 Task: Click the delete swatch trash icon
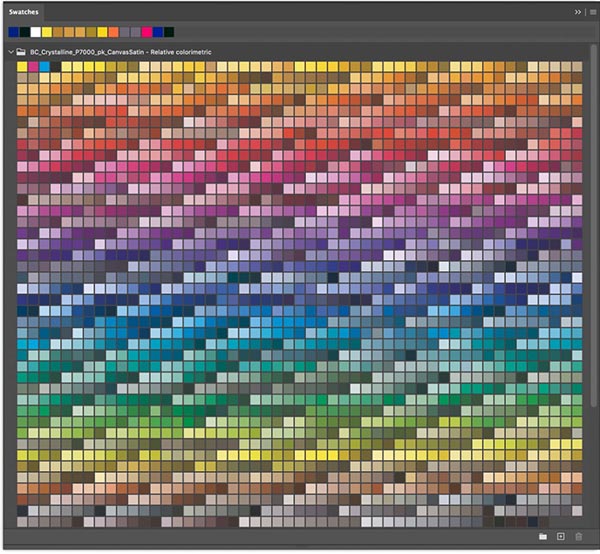coord(579,537)
